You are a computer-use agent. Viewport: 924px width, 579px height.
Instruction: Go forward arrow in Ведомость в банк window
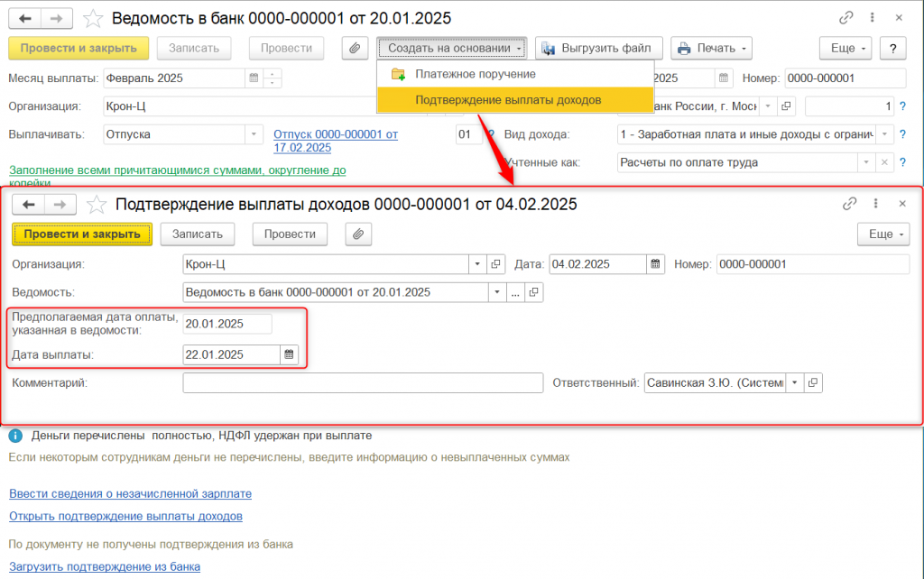tap(57, 18)
